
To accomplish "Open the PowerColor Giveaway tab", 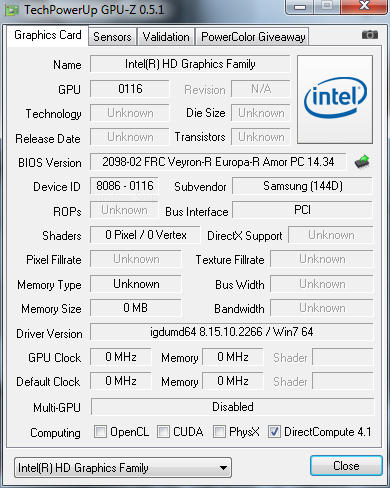I will pos(253,37).
